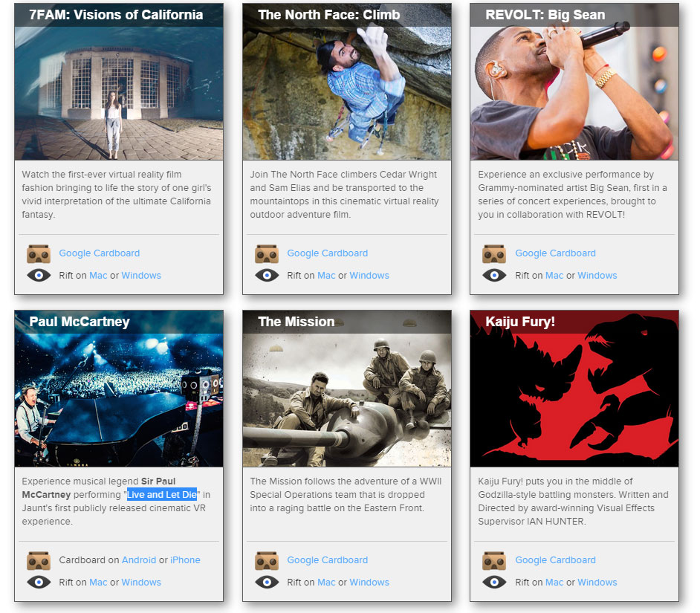Click the description 'The Mission follows the adventure'
Image resolution: width=700 pixels, height=613 pixels.
click(346, 494)
